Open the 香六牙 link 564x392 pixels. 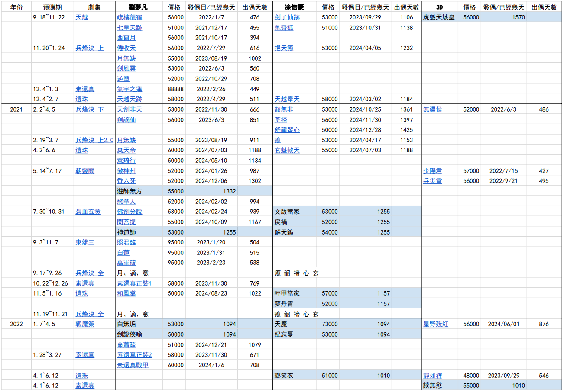[126, 181]
